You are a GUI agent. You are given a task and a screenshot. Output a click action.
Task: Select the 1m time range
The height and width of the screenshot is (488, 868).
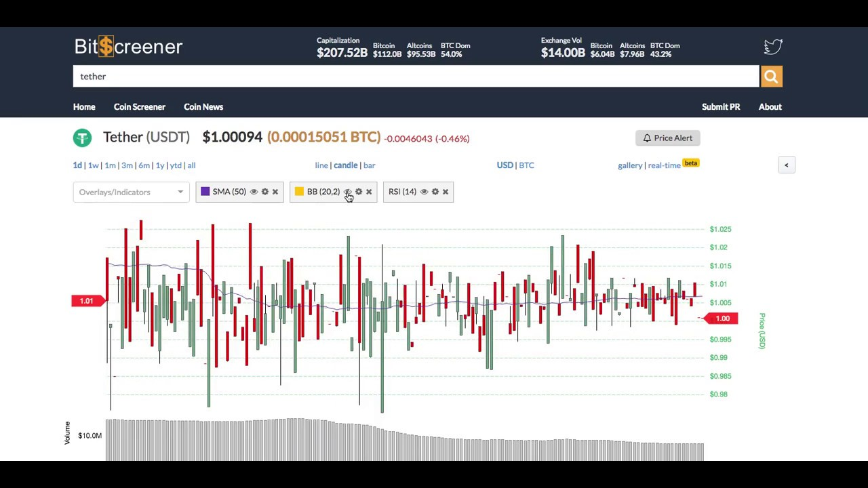(x=110, y=165)
